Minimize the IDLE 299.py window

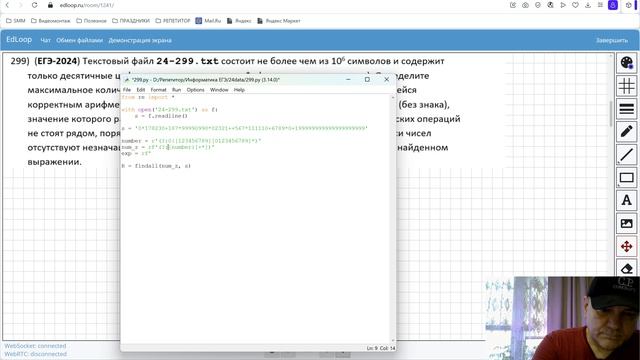tap(348, 80)
